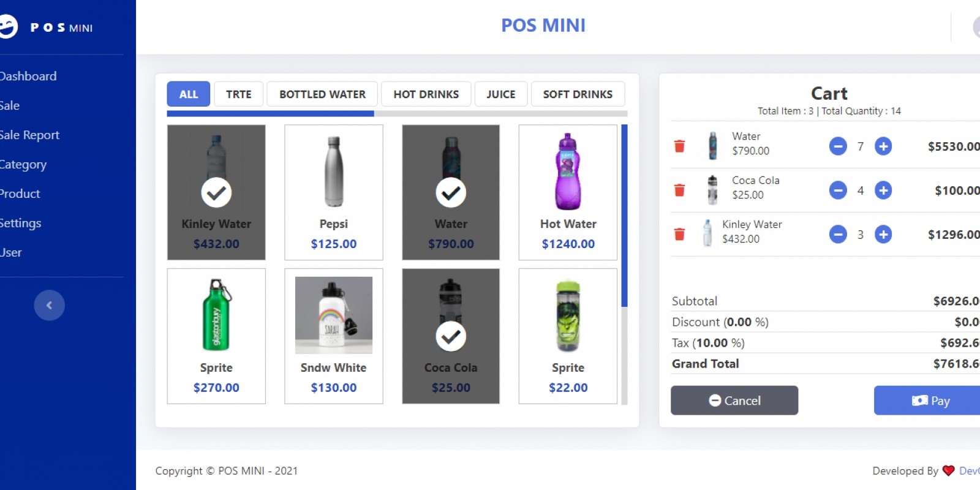The height and width of the screenshot is (490, 980).
Task: Open Sale Report from sidebar
Action: tap(29, 135)
